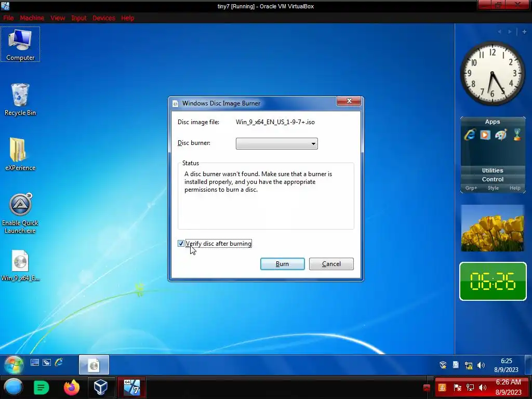Click Help in launcher gadget
This screenshot has width=532, height=399.
point(515,188)
